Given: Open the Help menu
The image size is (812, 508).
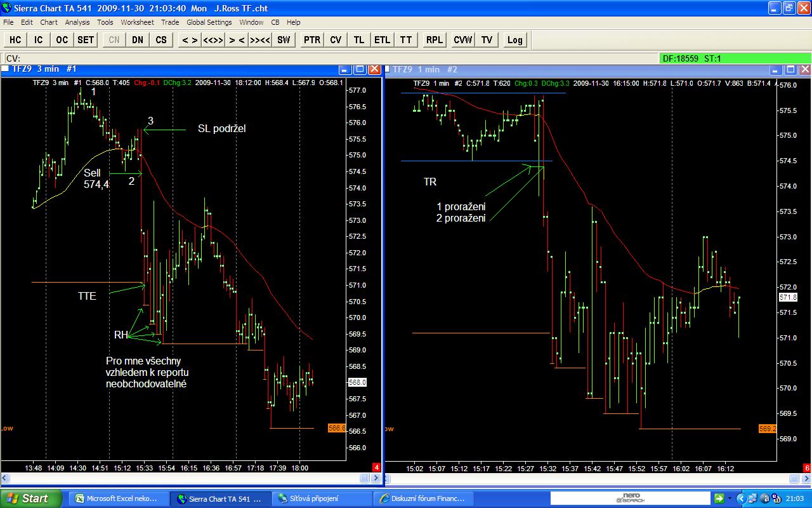Looking at the screenshot, I should [x=294, y=22].
